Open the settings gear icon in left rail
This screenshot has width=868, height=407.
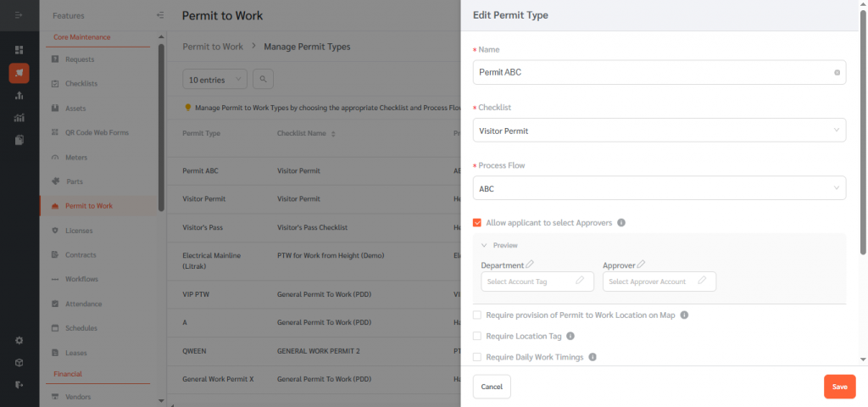pyautogui.click(x=19, y=340)
